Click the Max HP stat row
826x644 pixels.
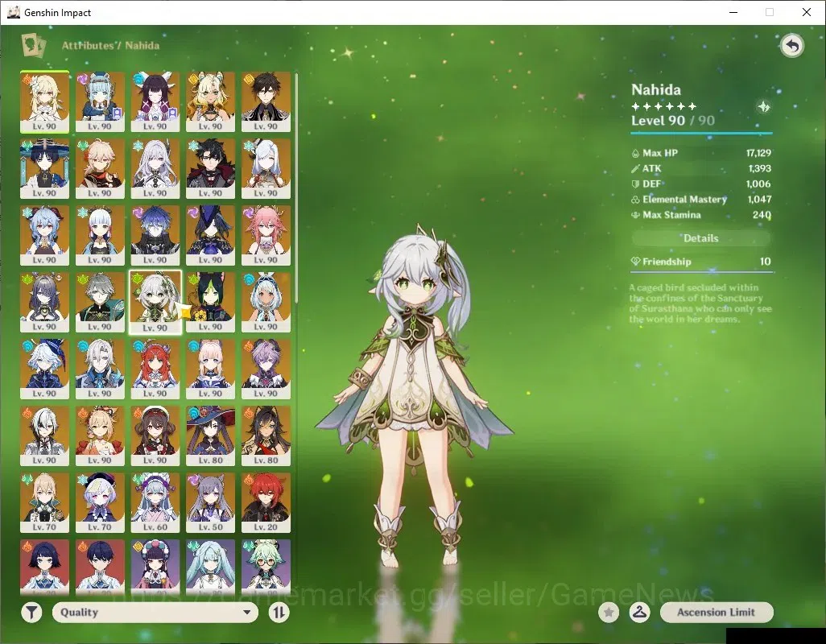[x=701, y=153]
